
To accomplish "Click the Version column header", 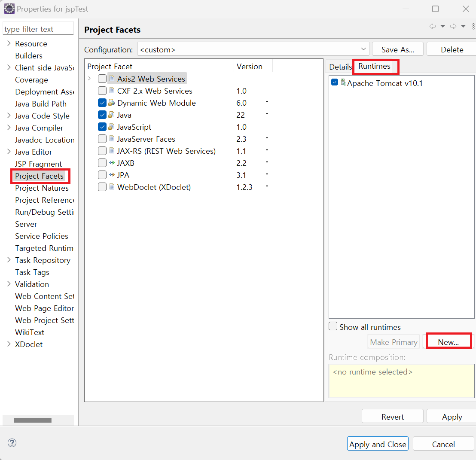I will click(253, 67).
